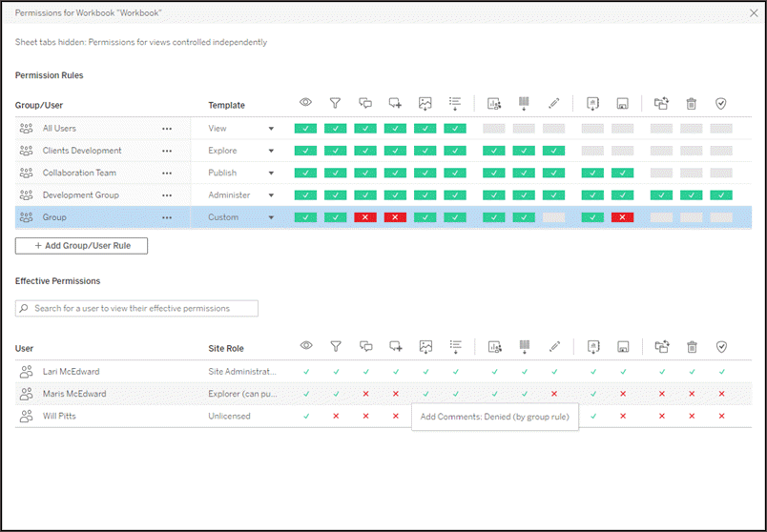This screenshot has width=767, height=532.
Task: Click the group icon beside All Users
Action: pyautogui.click(x=26, y=129)
